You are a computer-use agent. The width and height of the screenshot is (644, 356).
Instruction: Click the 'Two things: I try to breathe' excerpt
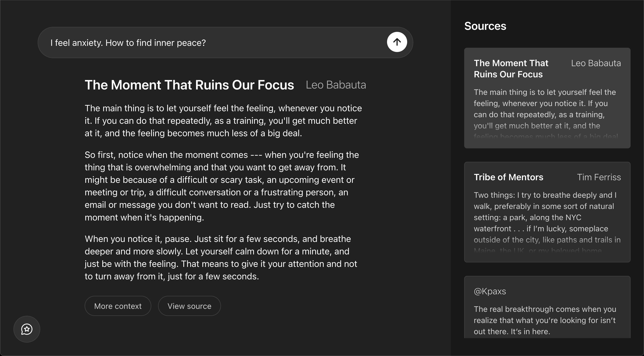[545, 217]
